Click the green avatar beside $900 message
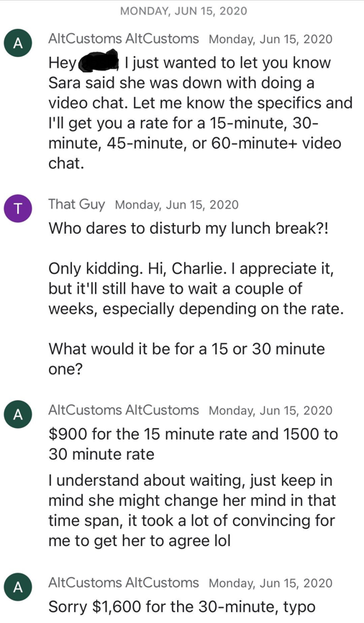Image resolution: width=364 pixels, height=623 pixels. pos(18,414)
